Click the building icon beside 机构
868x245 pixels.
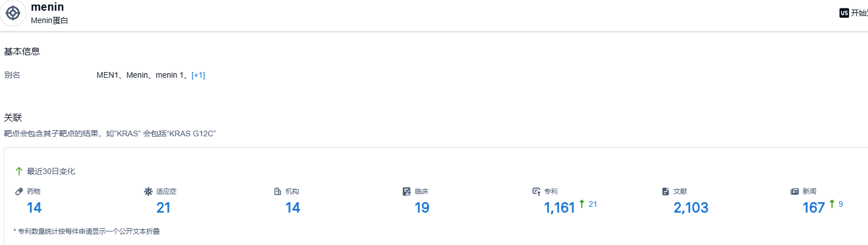click(278, 191)
